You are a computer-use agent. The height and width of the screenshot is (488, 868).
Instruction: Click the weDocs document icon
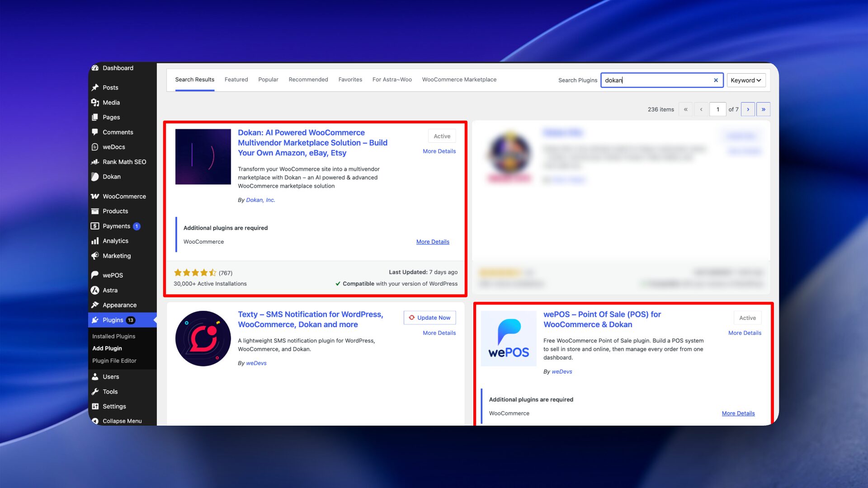click(95, 147)
